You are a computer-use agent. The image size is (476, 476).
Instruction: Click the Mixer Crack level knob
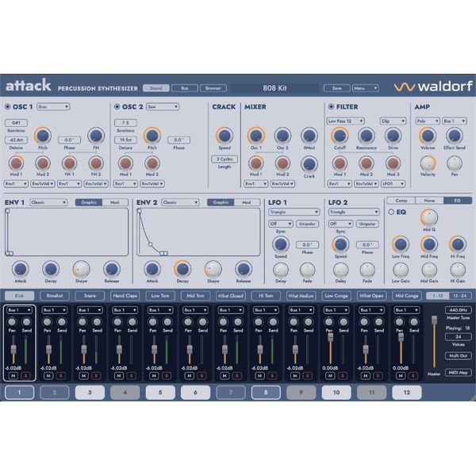[309, 164]
